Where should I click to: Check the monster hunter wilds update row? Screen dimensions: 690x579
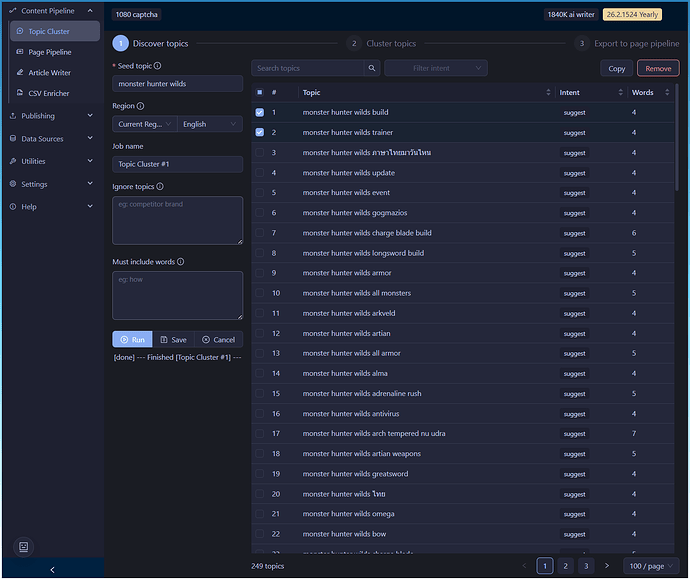(x=260, y=173)
